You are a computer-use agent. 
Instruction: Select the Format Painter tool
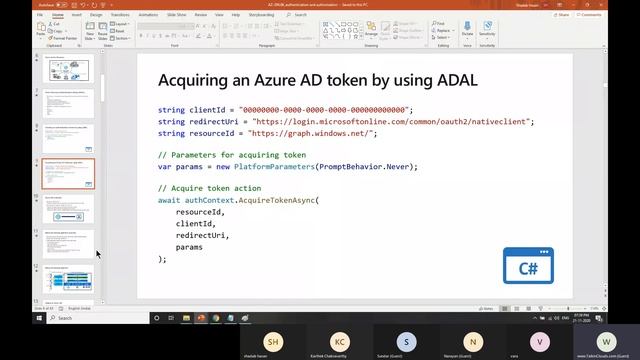[62, 38]
